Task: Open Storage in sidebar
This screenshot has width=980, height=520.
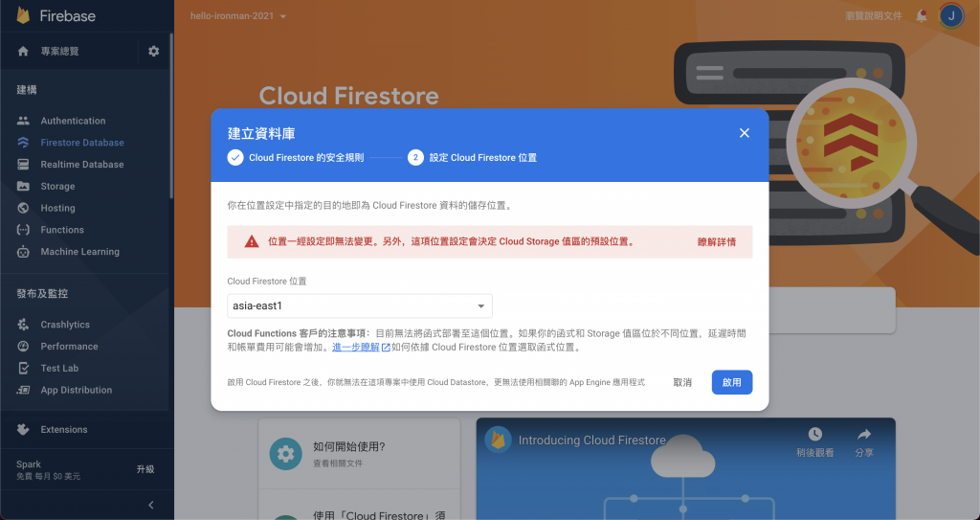Action: pyautogui.click(x=57, y=187)
